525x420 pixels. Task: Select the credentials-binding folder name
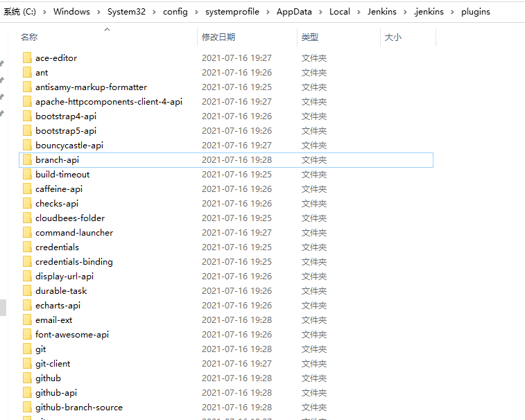(74, 262)
